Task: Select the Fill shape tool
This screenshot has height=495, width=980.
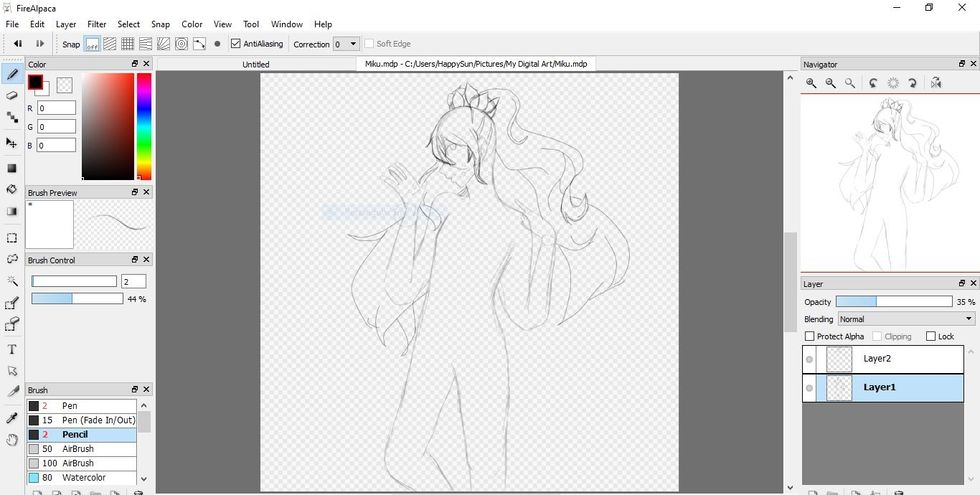Action: tap(12, 168)
